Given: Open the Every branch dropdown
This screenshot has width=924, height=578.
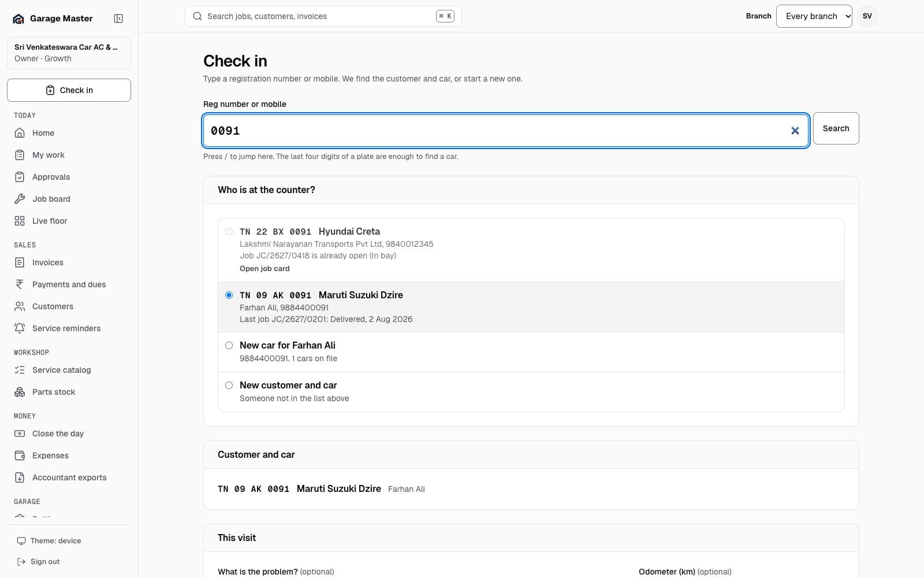Looking at the screenshot, I should (x=814, y=16).
